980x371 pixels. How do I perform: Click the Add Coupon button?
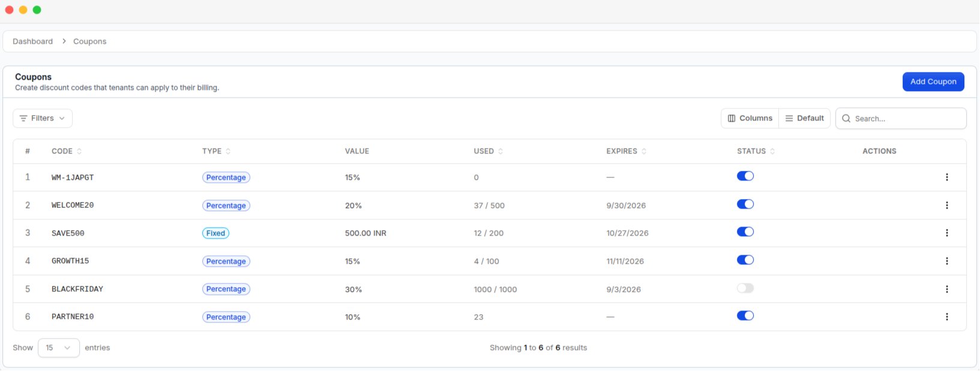tap(933, 82)
